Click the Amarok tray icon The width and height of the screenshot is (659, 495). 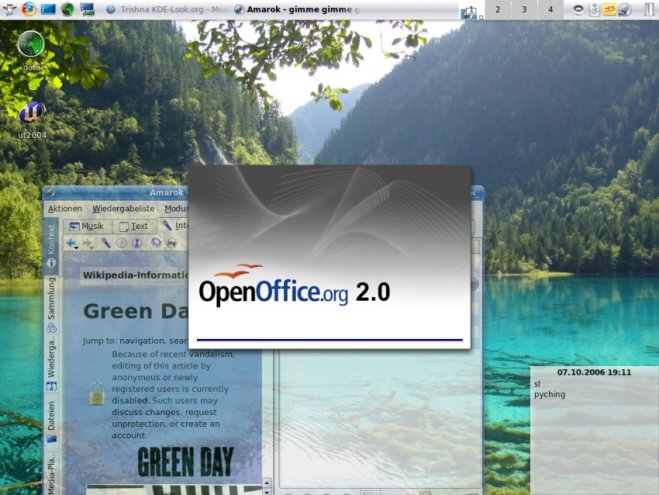tap(625, 9)
